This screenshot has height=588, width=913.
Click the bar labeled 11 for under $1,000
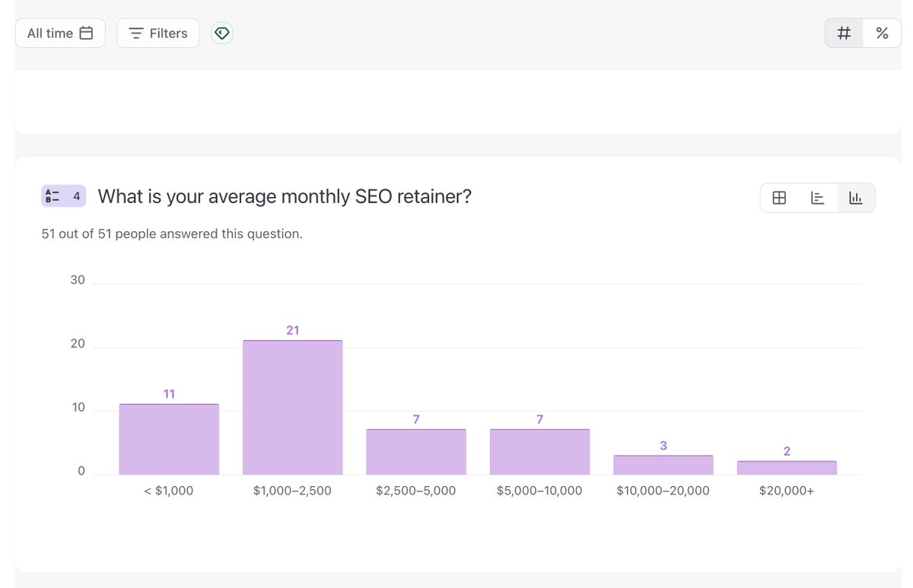click(168, 437)
